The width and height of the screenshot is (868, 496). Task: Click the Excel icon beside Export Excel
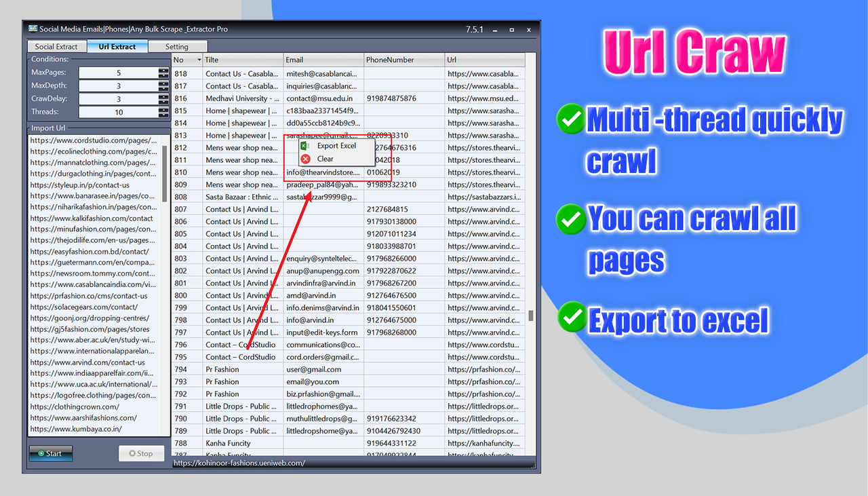pos(305,146)
